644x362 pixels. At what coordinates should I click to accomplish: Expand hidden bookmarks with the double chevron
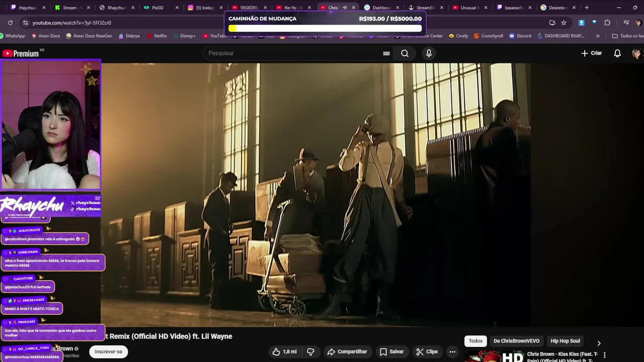pyautogui.click(x=598, y=36)
